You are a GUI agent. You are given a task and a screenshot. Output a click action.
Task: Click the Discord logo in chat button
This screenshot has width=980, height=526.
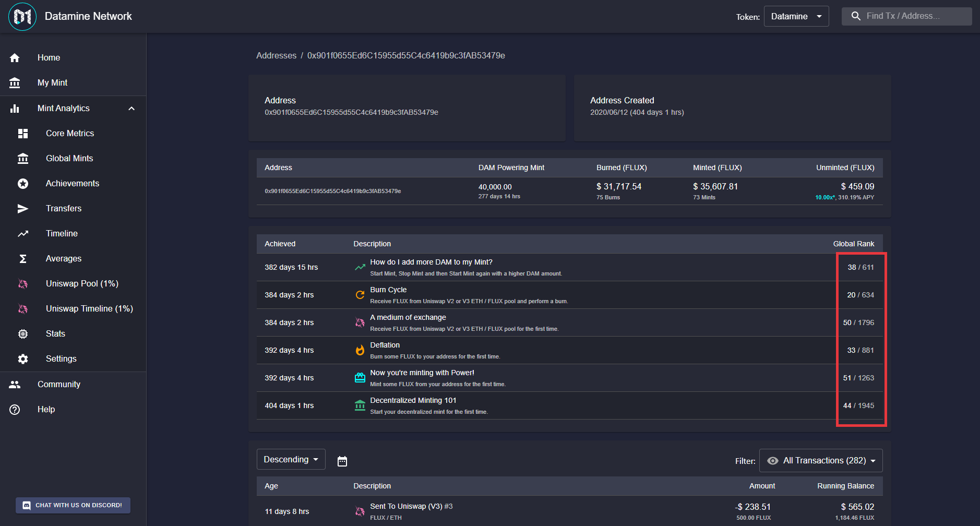coord(27,506)
